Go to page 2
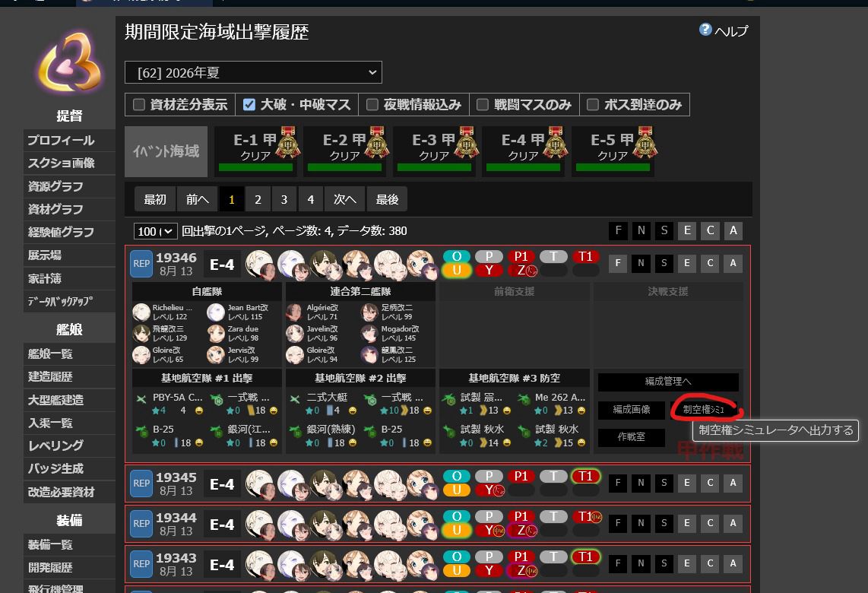 (x=258, y=199)
